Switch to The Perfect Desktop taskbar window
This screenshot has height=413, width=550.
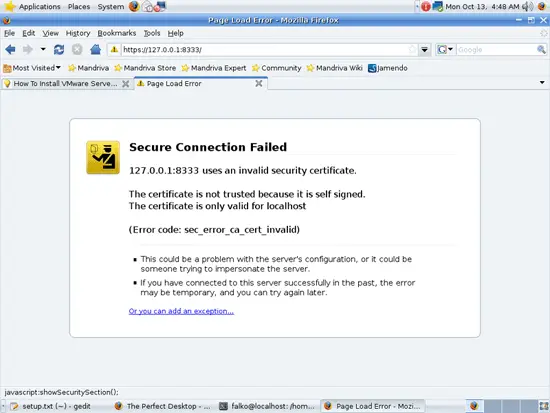tap(162, 406)
